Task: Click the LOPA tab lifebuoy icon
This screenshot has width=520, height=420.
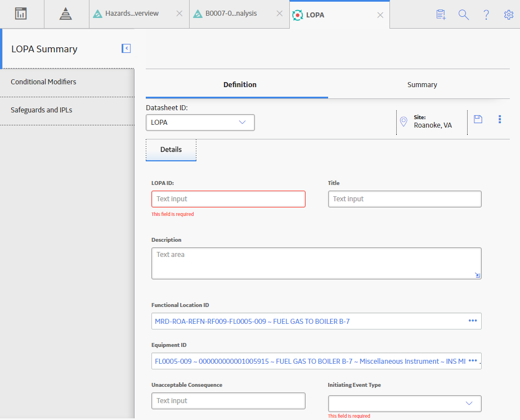Action: pyautogui.click(x=298, y=15)
